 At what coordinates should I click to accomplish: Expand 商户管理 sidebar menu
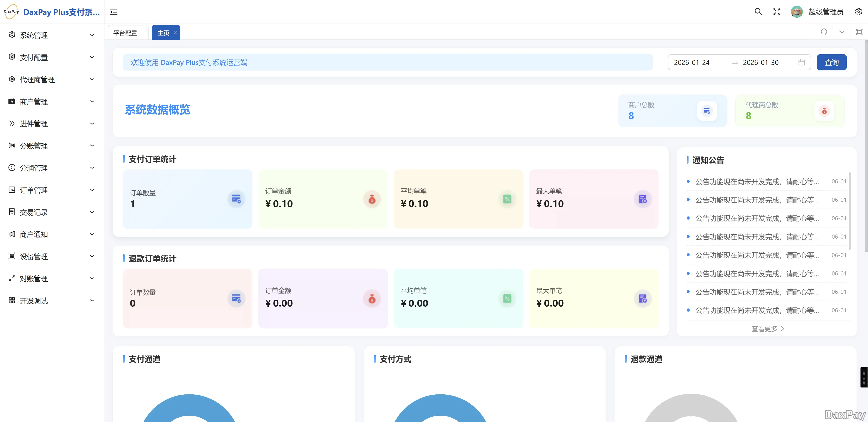pyautogui.click(x=51, y=102)
